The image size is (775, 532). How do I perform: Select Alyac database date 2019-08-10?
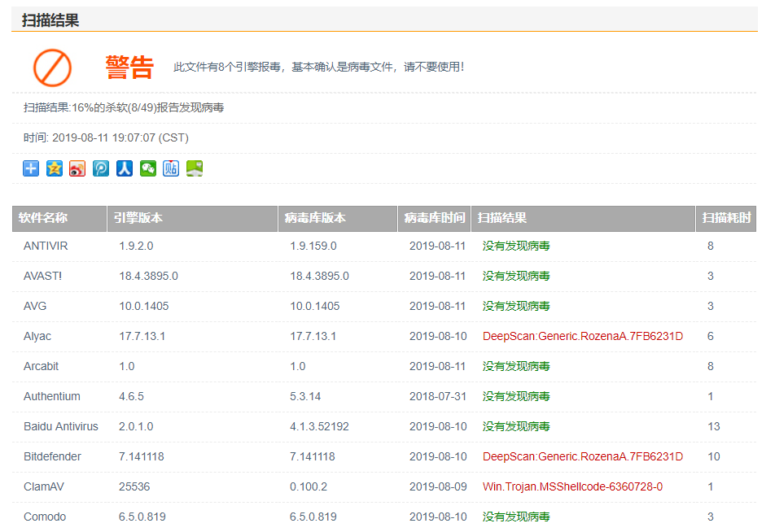click(x=437, y=337)
